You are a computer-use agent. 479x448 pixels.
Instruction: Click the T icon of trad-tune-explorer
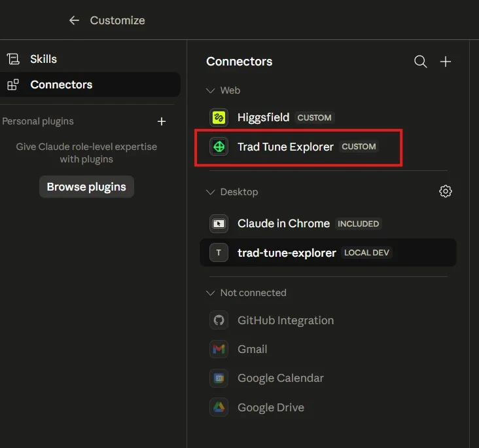219,253
